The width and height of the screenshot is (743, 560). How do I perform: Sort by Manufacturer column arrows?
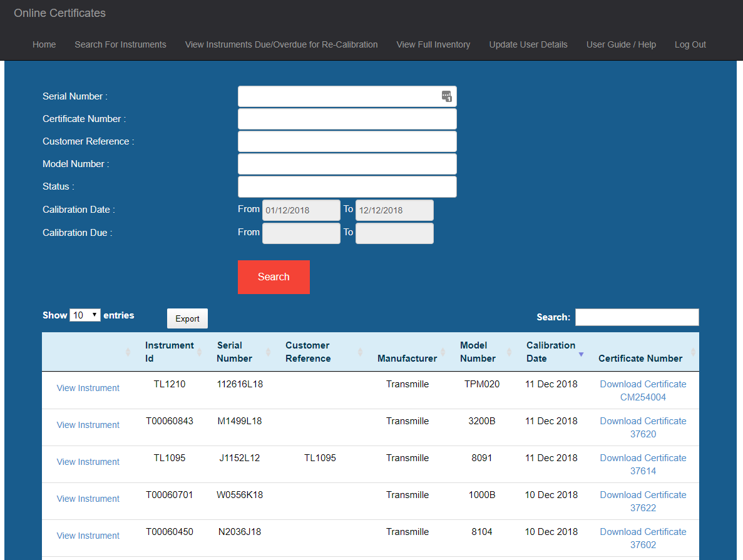[443, 352]
